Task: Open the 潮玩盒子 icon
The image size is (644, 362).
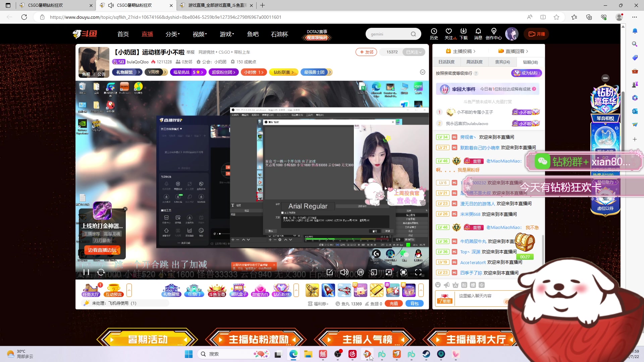Action: coord(238,290)
